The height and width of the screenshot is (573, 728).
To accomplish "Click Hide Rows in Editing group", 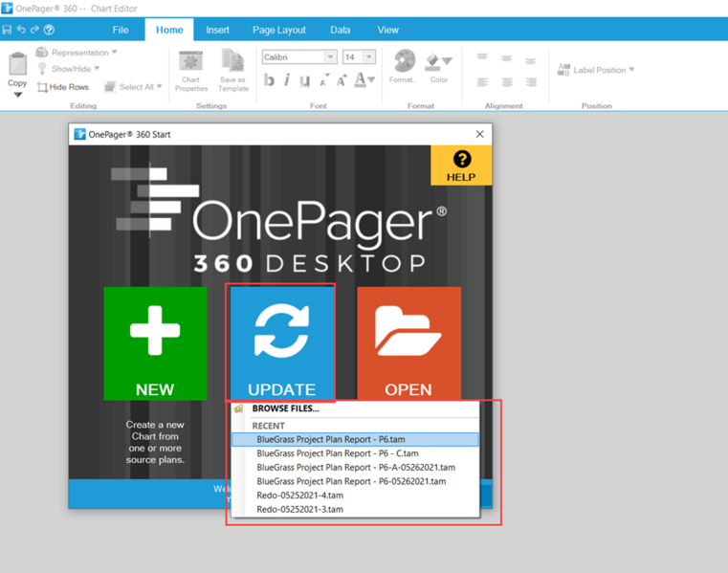I will pos(63,87).
